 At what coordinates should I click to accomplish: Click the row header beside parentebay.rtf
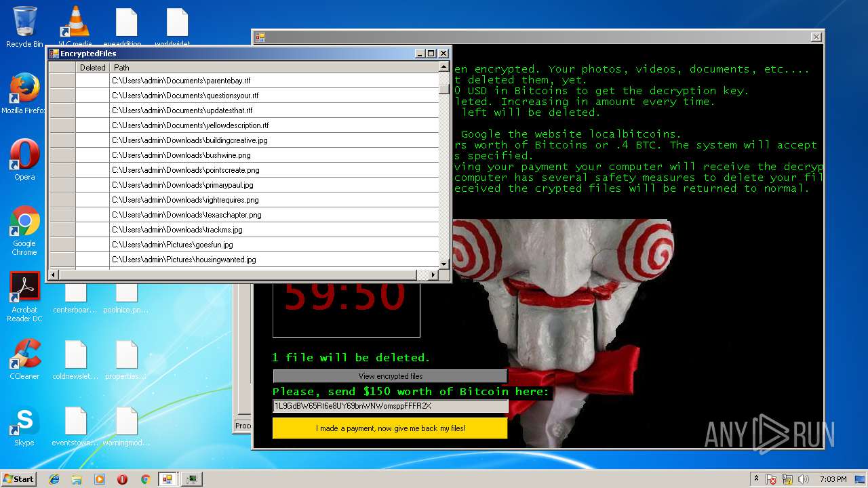point(62,81)
